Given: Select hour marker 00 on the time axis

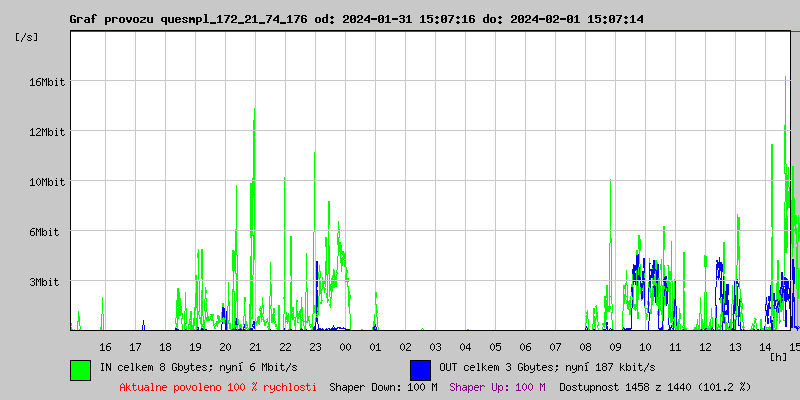Looking at the screenshot, I should point(345,346).
